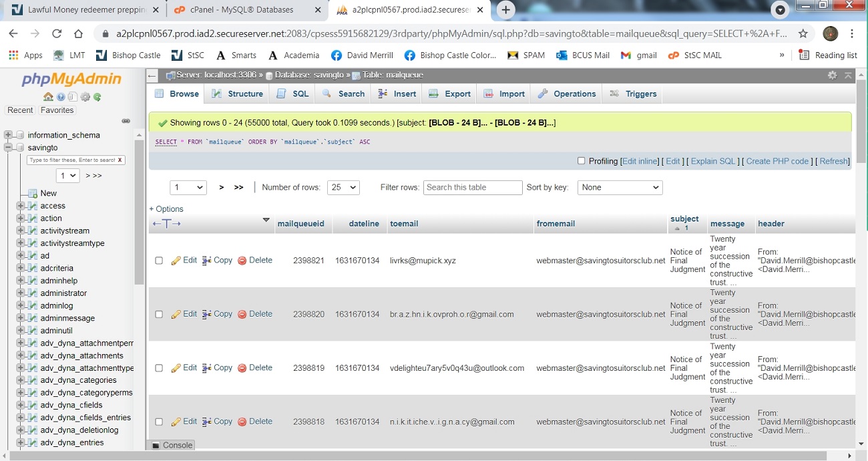The image size is (868, 461).
Task: Click pencil Edit icon for row 2398821
Action: pos(176,261)
